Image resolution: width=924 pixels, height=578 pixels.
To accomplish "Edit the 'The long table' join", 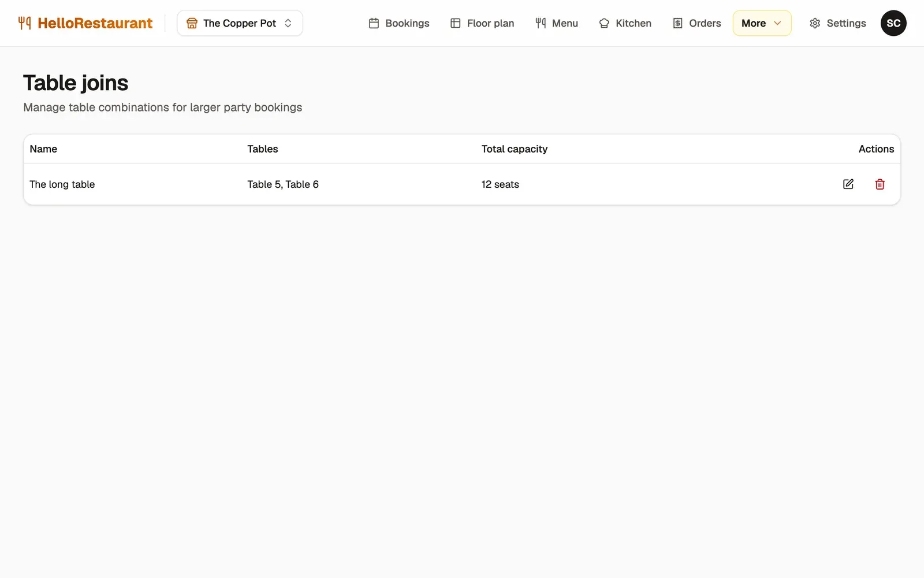I will click(x=848, y=184).
